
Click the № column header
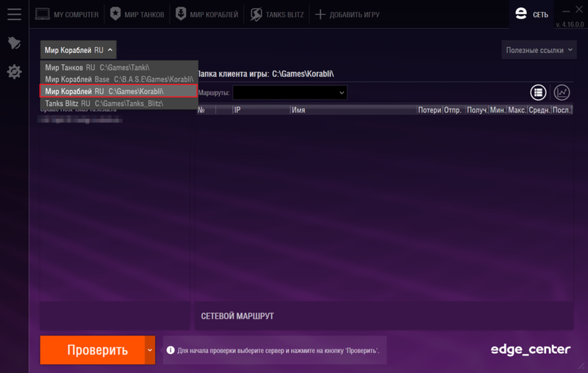click(x=206, y=110)
